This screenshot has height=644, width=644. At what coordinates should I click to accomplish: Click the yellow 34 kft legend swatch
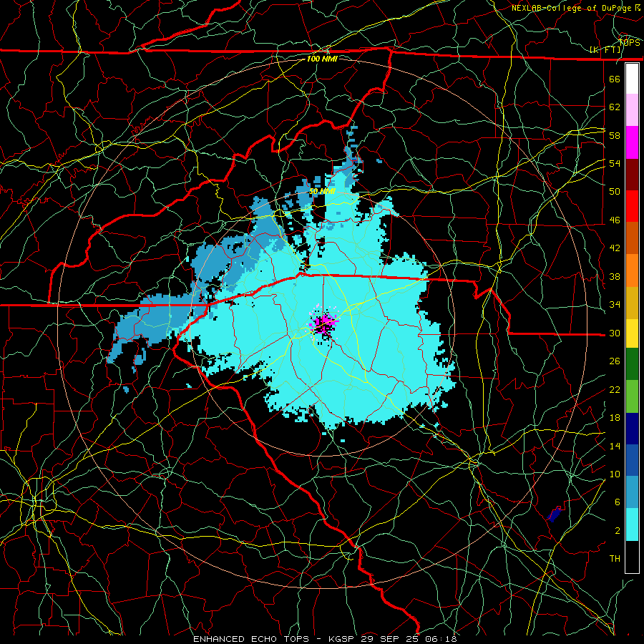tap(632, 333)
